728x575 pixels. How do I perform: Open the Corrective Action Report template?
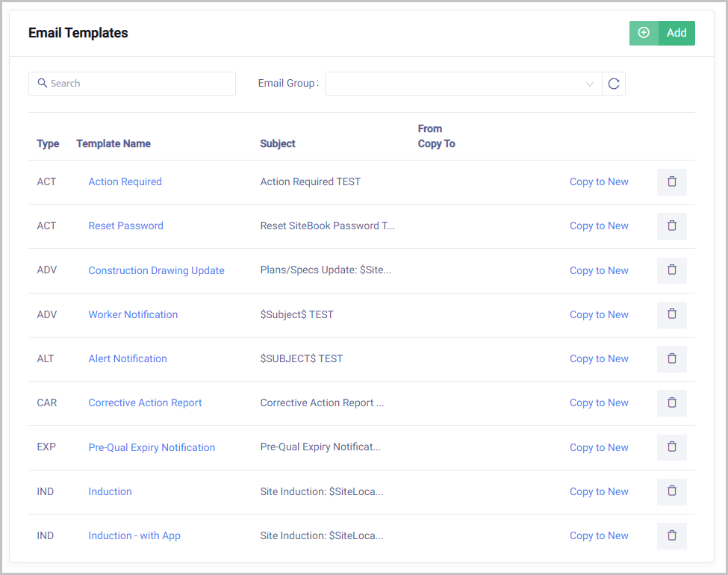click(x=145, y=402)
